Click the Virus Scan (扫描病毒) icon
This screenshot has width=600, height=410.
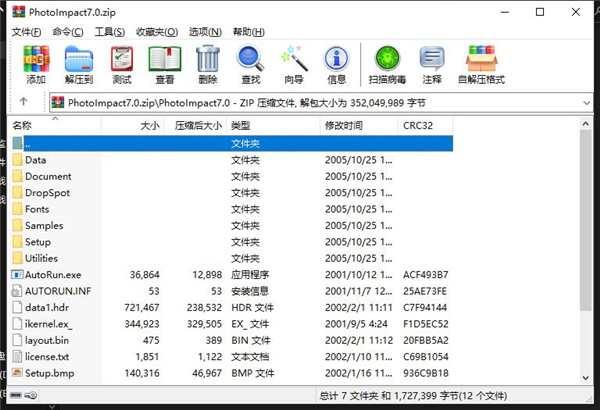387,59
